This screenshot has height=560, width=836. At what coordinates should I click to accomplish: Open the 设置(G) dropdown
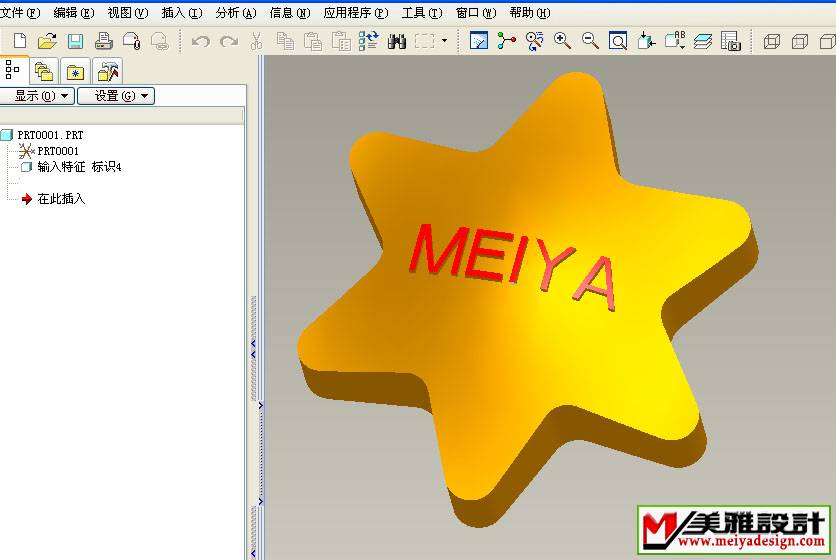(116, 96)
